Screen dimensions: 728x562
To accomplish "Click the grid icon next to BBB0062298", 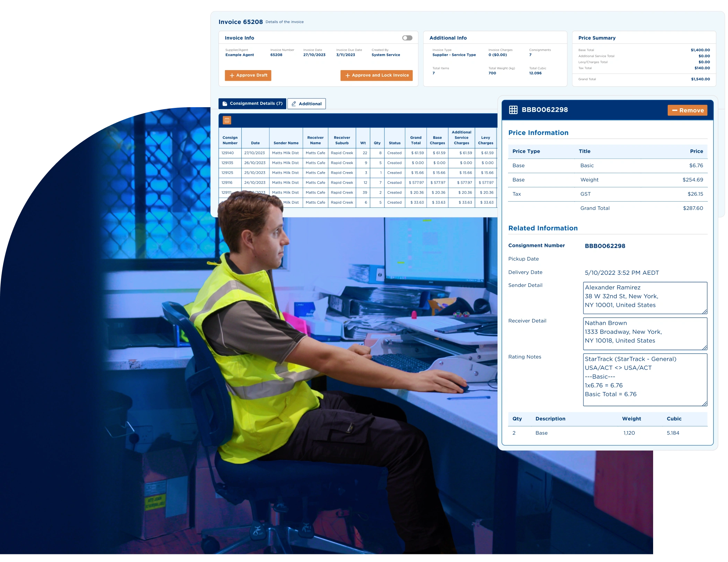I will point(513,110).
